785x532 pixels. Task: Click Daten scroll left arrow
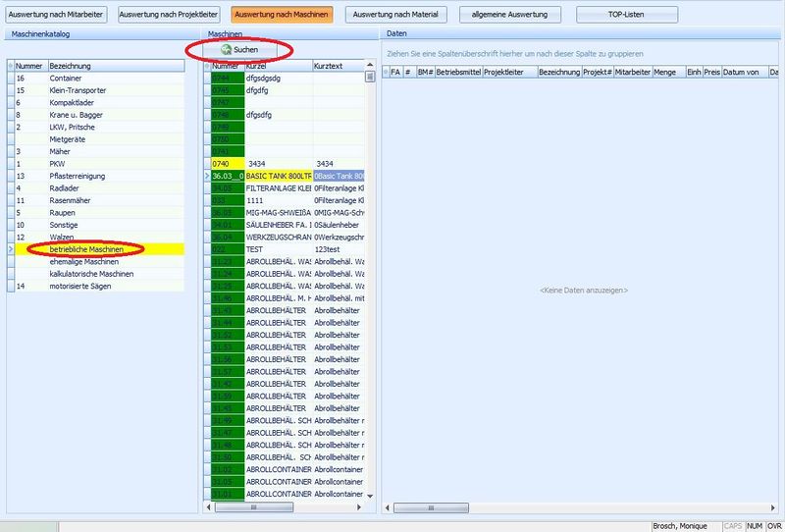coord(387,508)
